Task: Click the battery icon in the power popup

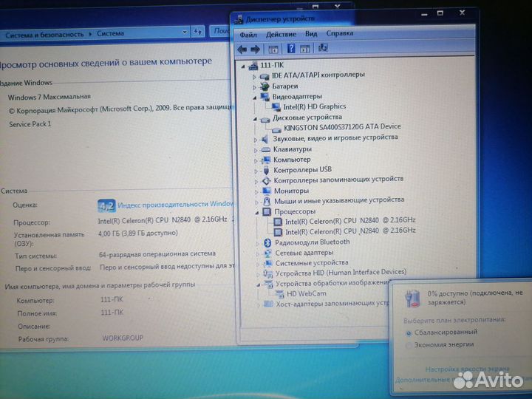Action: [x=412, y=299]
